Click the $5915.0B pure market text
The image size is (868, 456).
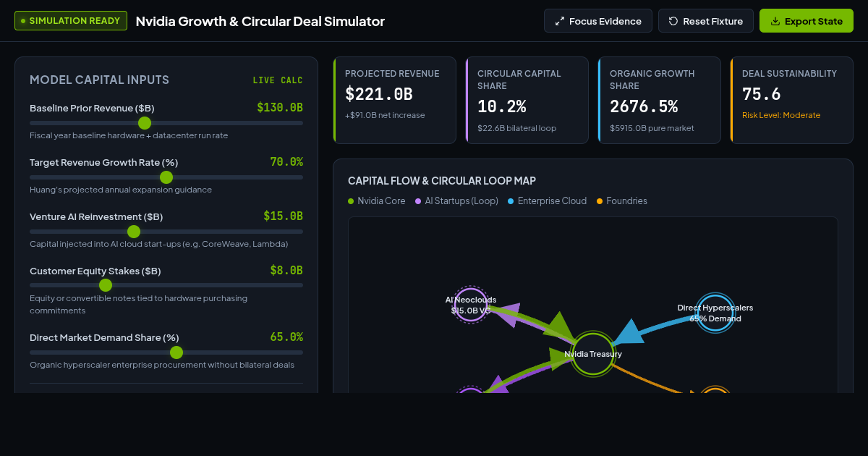652,128
